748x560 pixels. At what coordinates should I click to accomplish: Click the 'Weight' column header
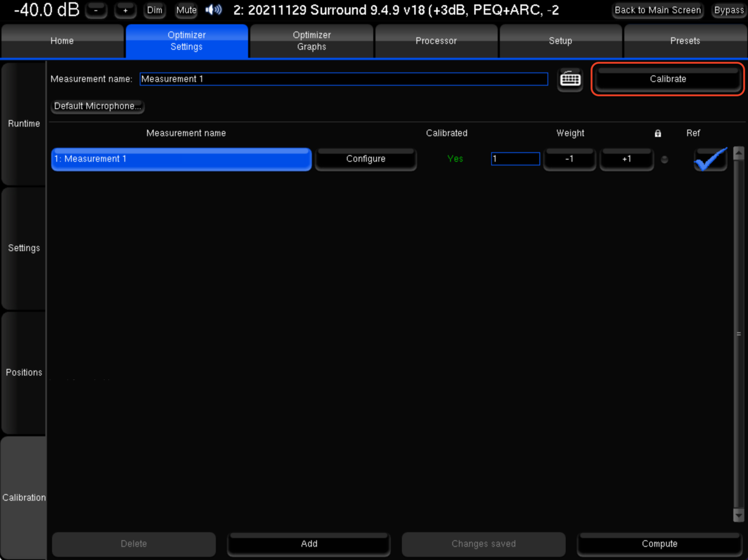(570, 133)
